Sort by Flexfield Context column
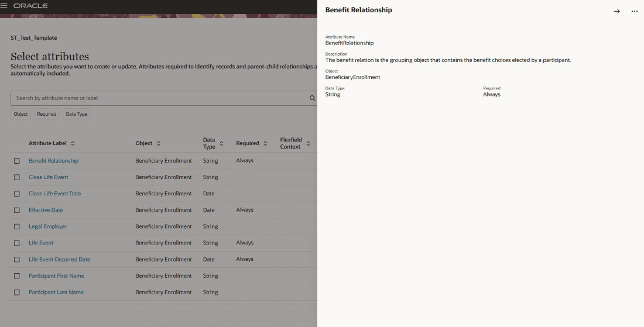This screenshot has height=327, width=644. point(308,143)
